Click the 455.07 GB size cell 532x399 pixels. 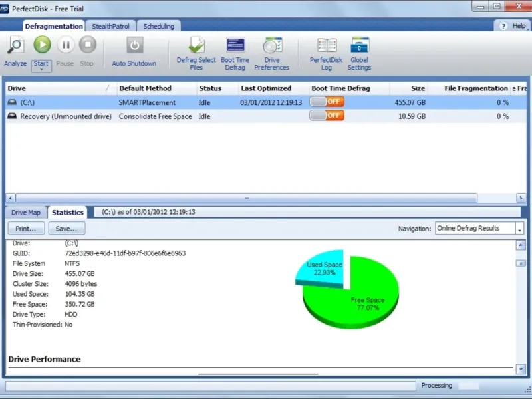click(410, 103)
